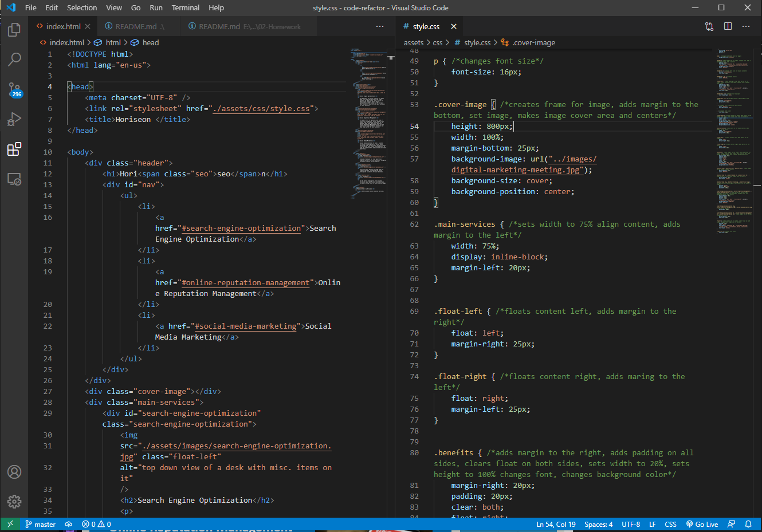The image size is (762, 532).
Task: Expand the 'head' breadcrumb in index.html
Action: (145, 42)
